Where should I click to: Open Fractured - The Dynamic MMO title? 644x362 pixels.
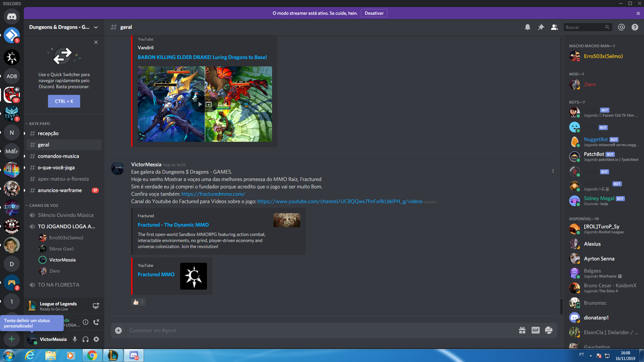pyautogui.click(x=173, y=225)
